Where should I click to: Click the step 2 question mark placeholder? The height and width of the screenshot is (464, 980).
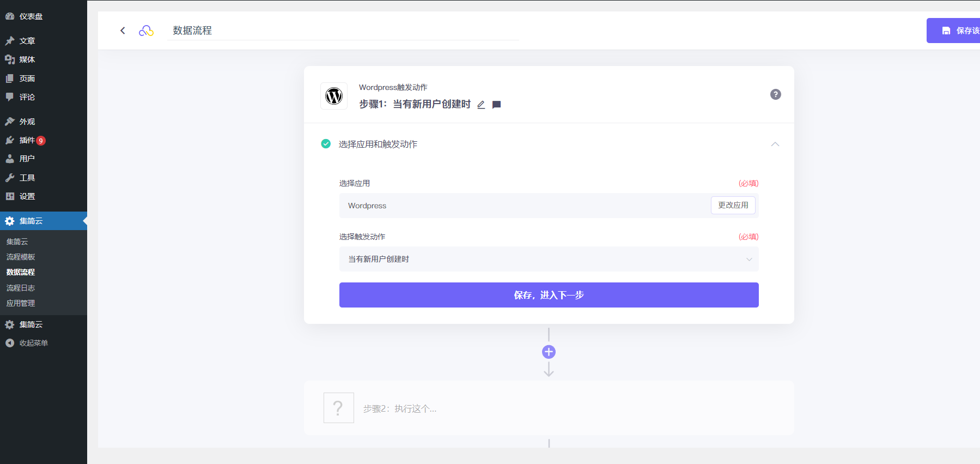(339, 408)
